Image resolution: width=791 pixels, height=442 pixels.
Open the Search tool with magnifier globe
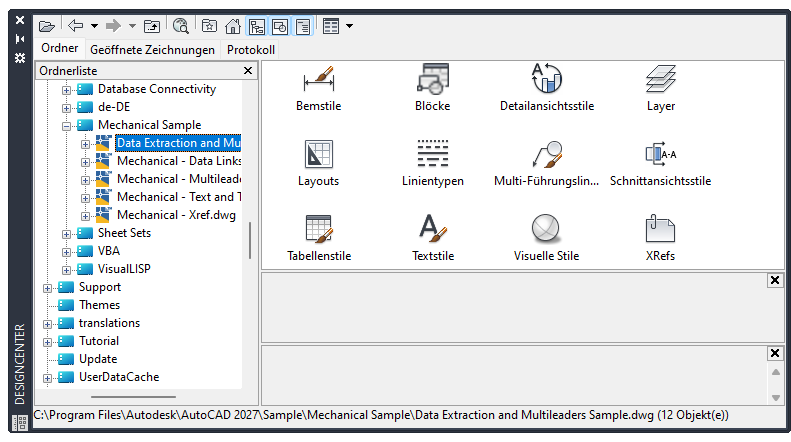181,26
